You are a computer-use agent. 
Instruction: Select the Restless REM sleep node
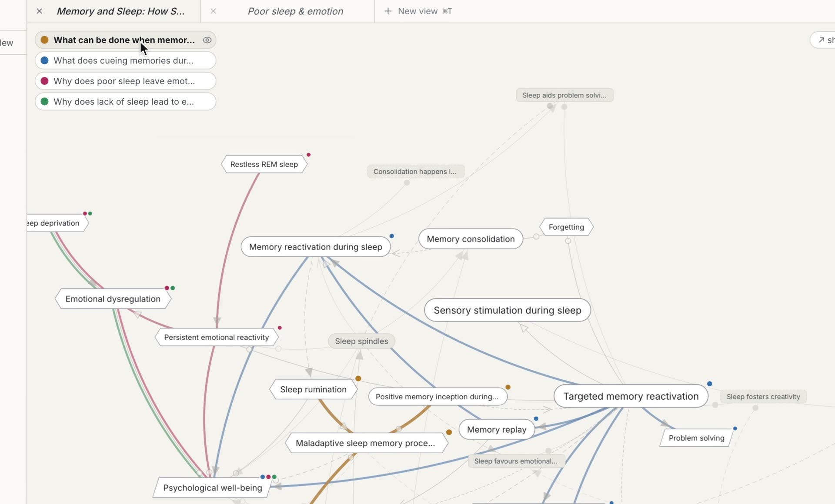pyautogui.click(x=264, y=164)
